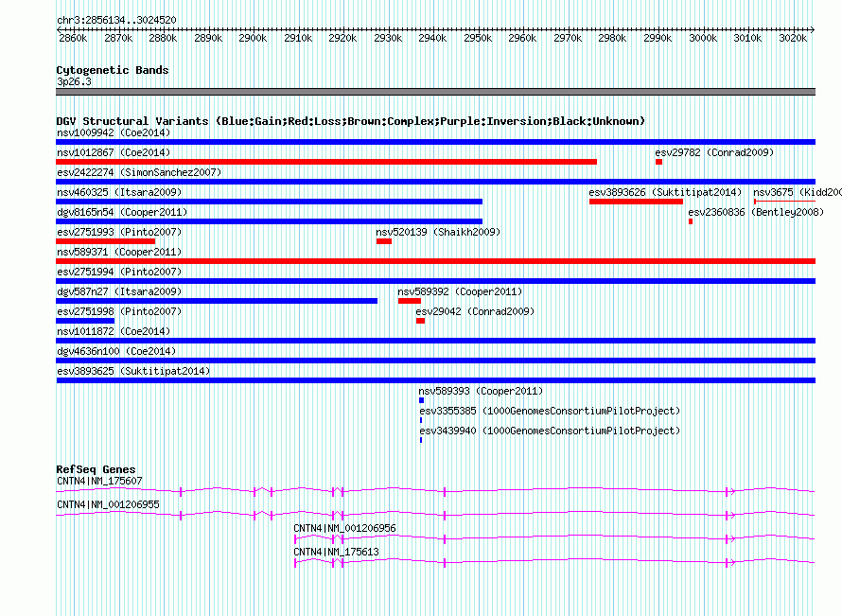
Task: Click the small blue mark under nsv589393
Action: pyautogui.click(x=422, y=400)
